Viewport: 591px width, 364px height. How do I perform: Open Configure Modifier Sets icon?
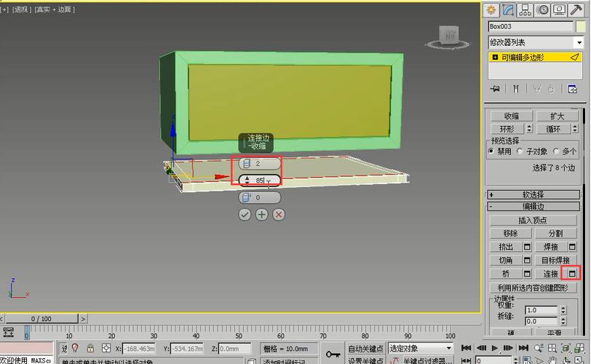click(572, 89)
